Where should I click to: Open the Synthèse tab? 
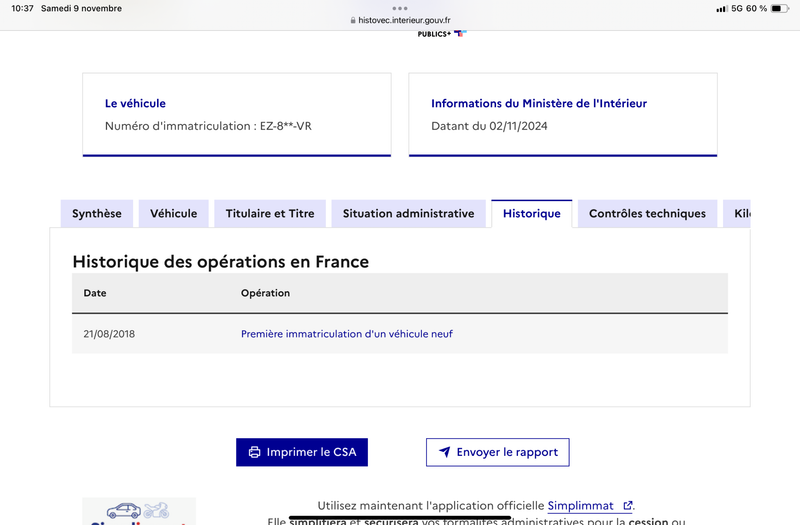click(97, 213)
